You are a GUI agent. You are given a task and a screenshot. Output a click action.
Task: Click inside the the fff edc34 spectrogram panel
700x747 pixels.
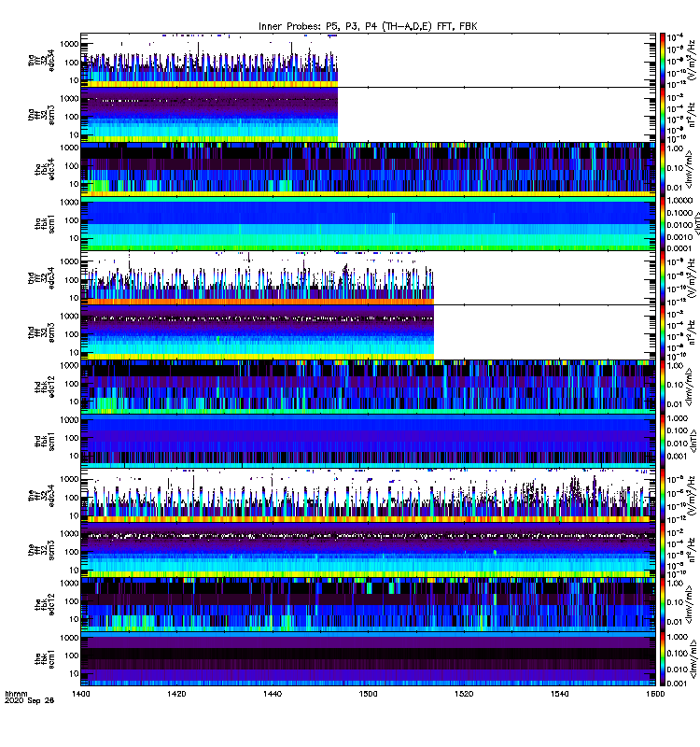coord(368,496)
